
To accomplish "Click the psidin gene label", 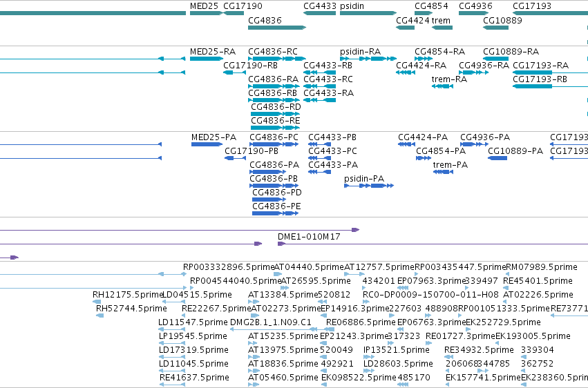I will pos(352,6).
